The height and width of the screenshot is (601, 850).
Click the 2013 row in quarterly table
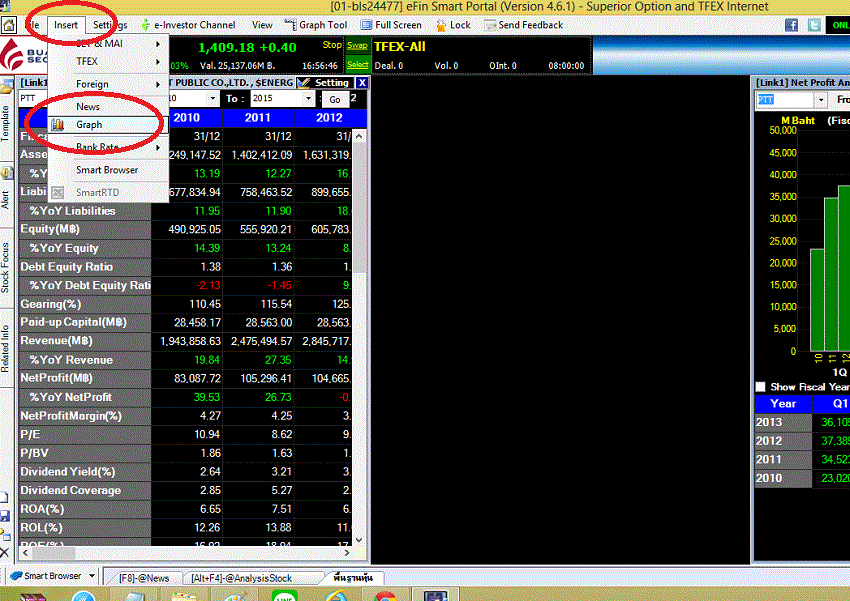(802, 422)
